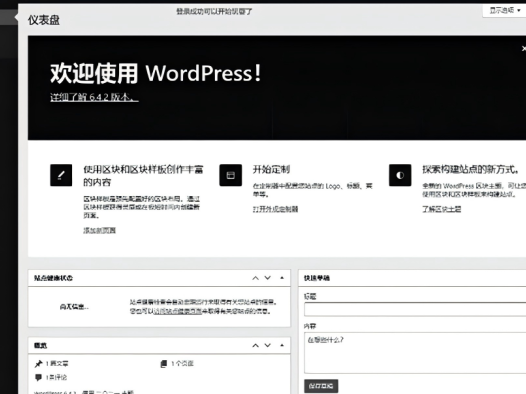Move 站点健康状态 widget up
526x394 pixels.
[255, 278]
